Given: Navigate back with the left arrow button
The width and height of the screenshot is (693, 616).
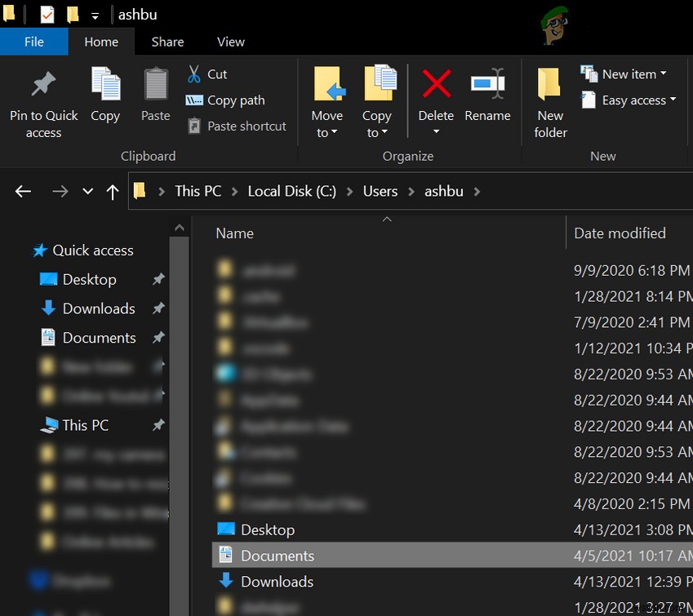Looking at the screenshot, I should 22,191.
